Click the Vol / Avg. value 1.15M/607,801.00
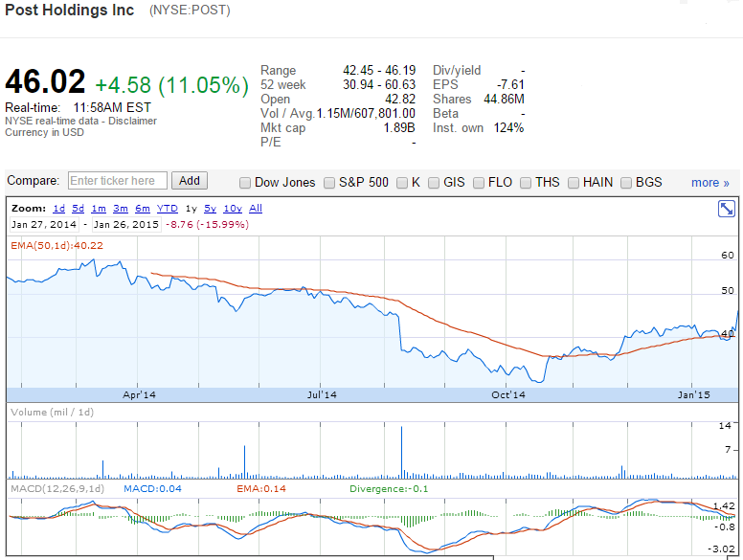Image resolution: width=743 pixels, height=560 pixels. [x=366, y=114]
